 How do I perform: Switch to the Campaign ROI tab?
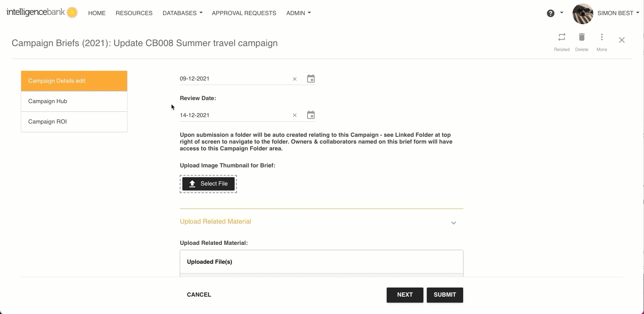[x=74, y=122]
